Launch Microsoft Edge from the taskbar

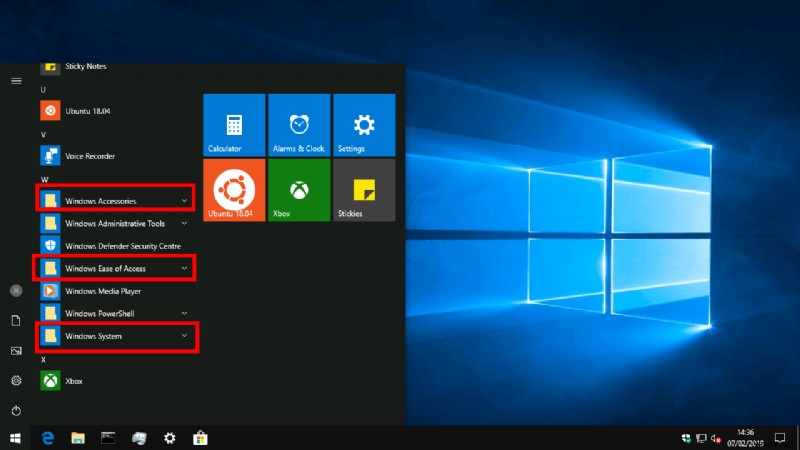coord(48,438)
